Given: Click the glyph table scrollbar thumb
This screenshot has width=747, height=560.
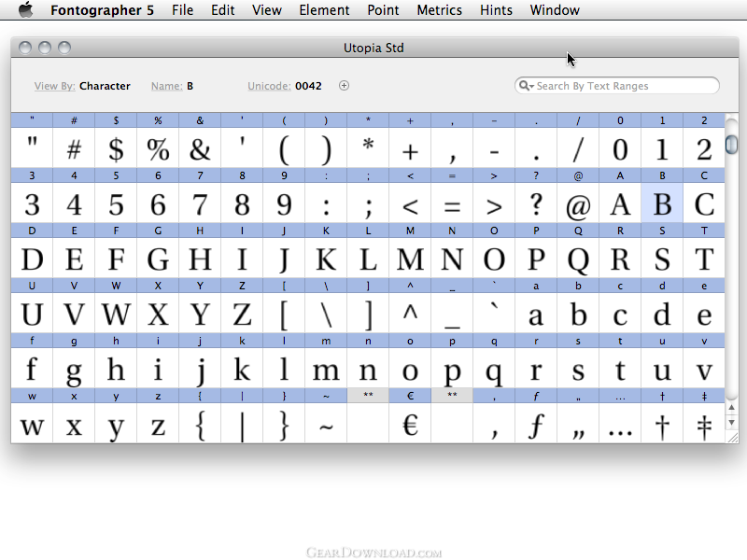Looking at the screenshot, I should click(731, 145).
